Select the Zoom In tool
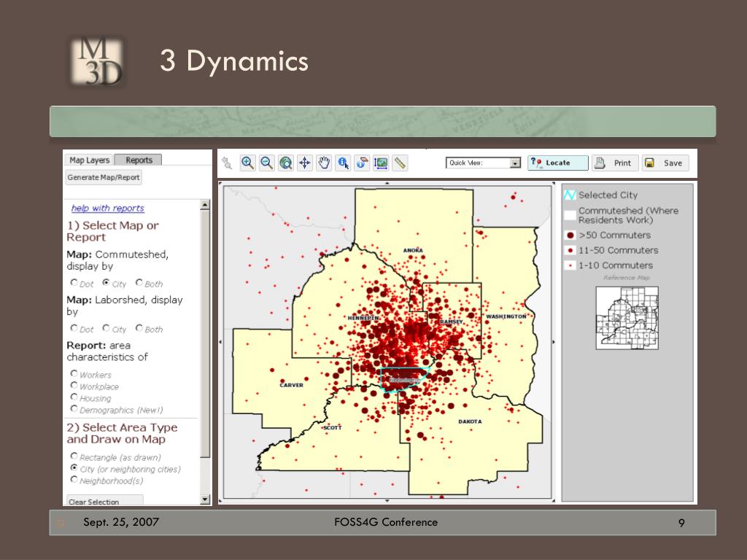Screen dimensions: 747x560 click(248, 163)
